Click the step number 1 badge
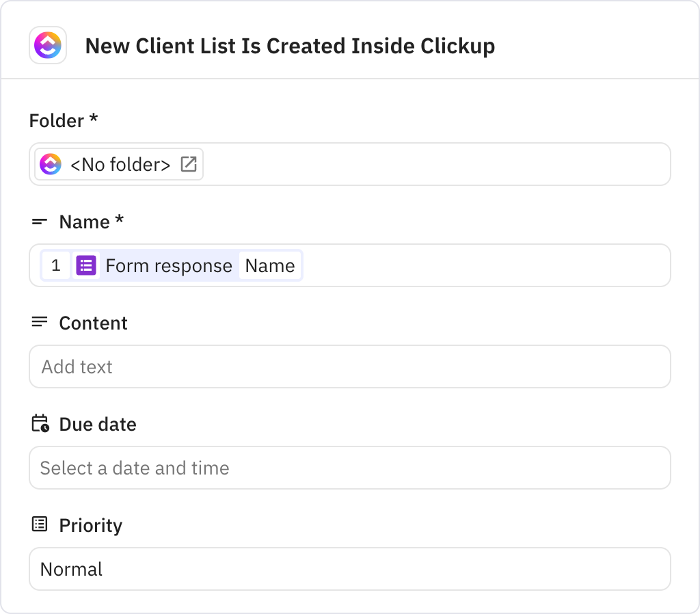Viewport: 700px width, 614px height. (x=56, y=265)
